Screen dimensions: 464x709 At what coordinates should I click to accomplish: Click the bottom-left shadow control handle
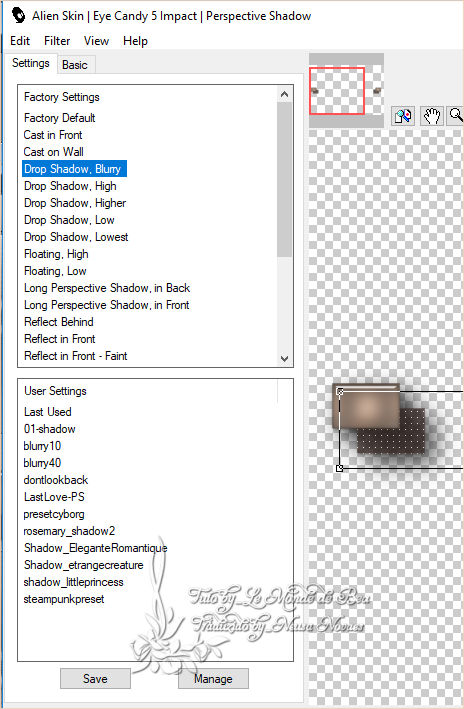coord(340,468)
